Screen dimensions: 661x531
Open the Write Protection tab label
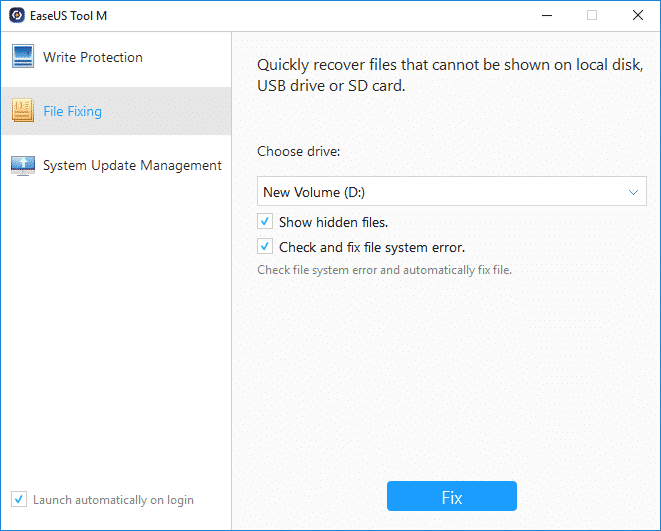(93, 57)
